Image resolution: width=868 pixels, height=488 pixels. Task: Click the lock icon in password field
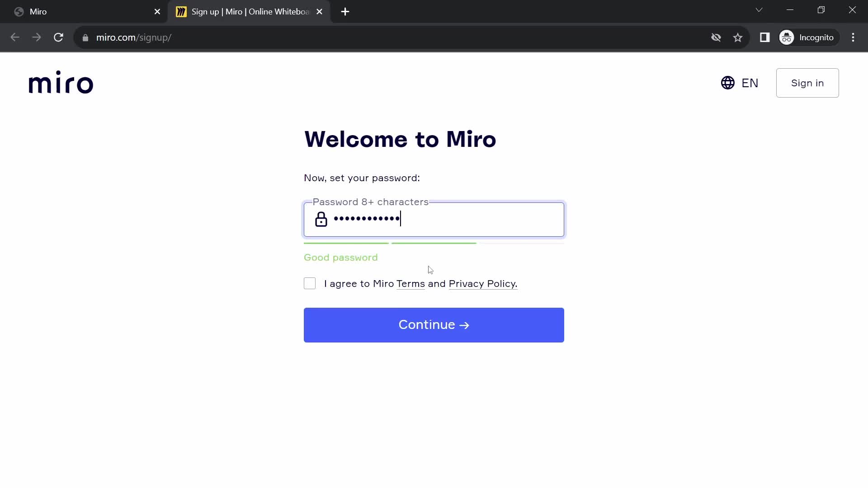click(321, 219)
